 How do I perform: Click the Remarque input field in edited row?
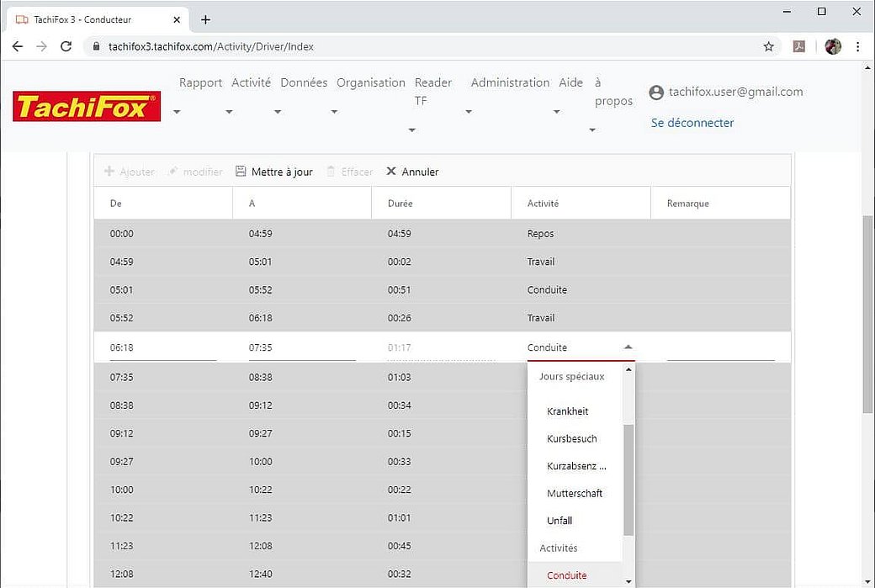[720, 347]
